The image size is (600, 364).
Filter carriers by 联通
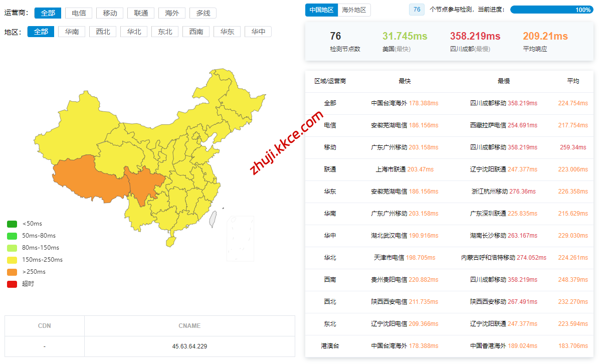(141, 14)
